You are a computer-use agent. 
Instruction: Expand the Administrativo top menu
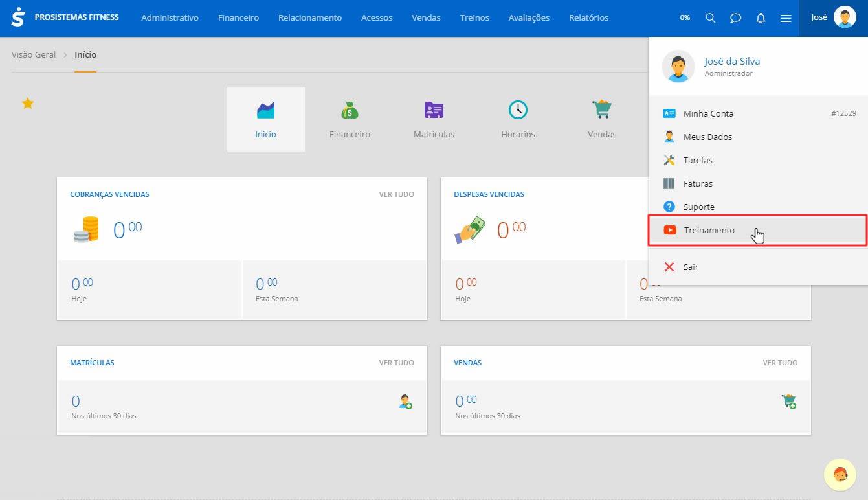coord(170,18)
